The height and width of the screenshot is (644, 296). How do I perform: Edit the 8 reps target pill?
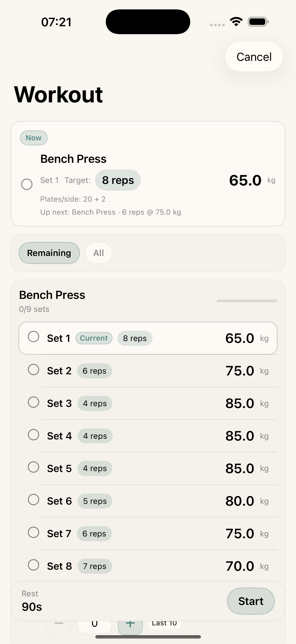[118, 180]
